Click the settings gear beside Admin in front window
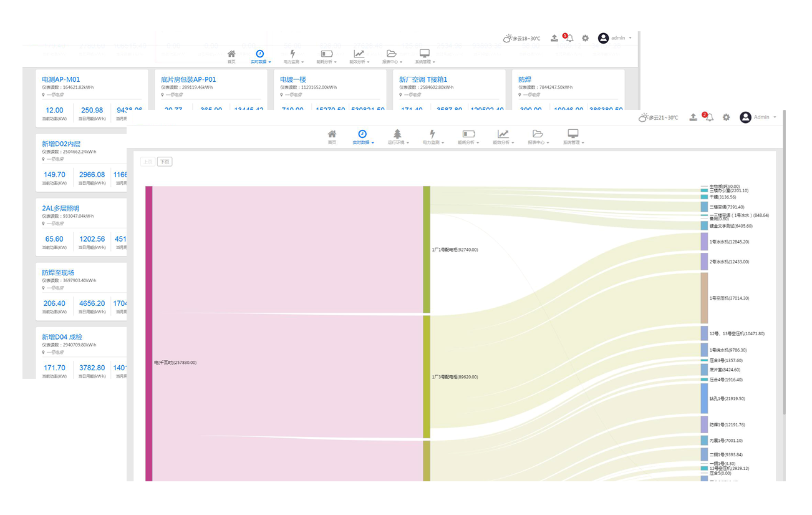812x515 pixels. click(726, 117)
